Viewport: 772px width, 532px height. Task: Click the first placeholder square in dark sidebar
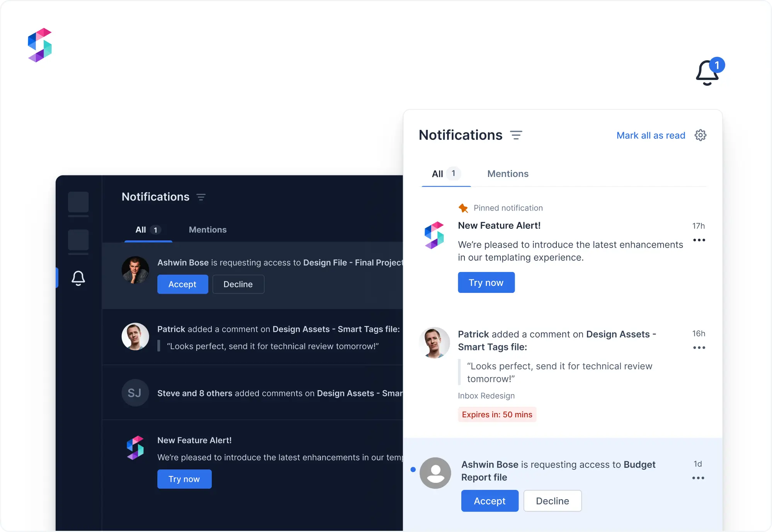tap(78, 202)
